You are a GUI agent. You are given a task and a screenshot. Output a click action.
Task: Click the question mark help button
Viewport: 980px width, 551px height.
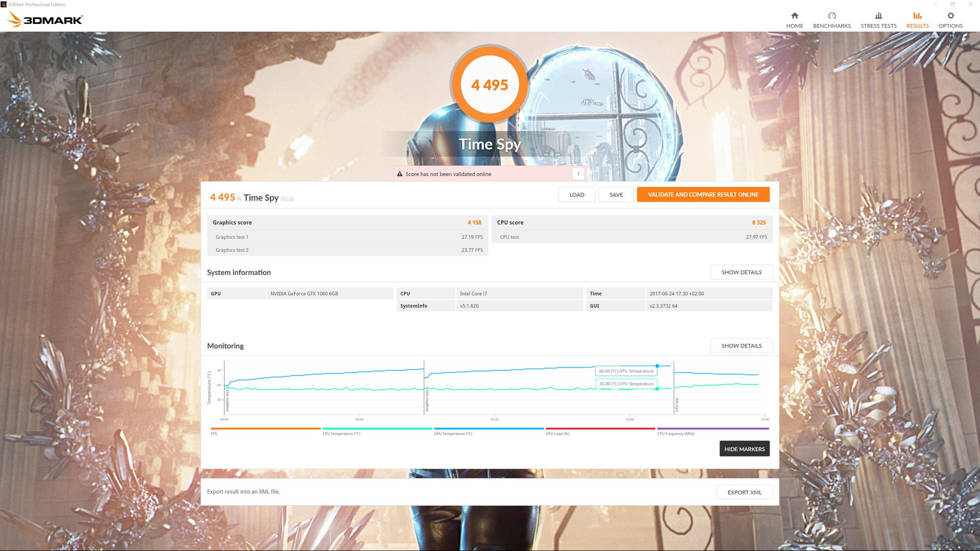[578, 174]
